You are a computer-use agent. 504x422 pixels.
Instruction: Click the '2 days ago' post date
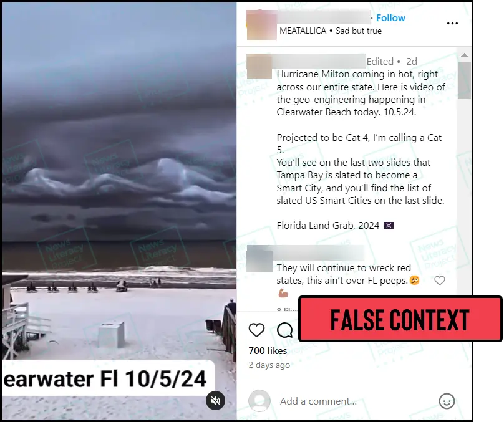click(x=269, y=365)
